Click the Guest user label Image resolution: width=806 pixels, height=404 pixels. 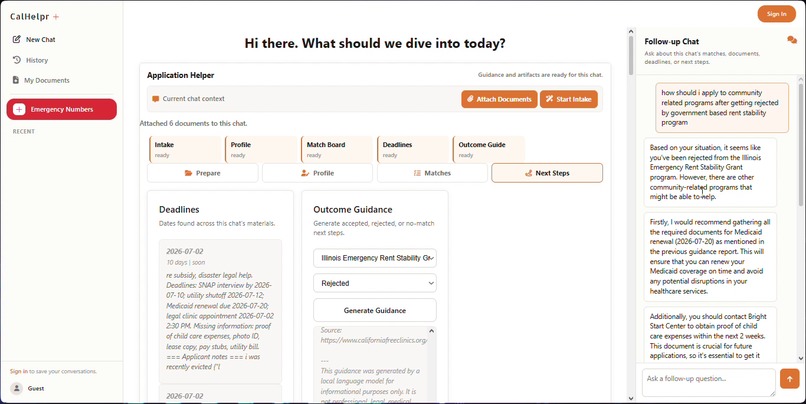pos(35,389)
